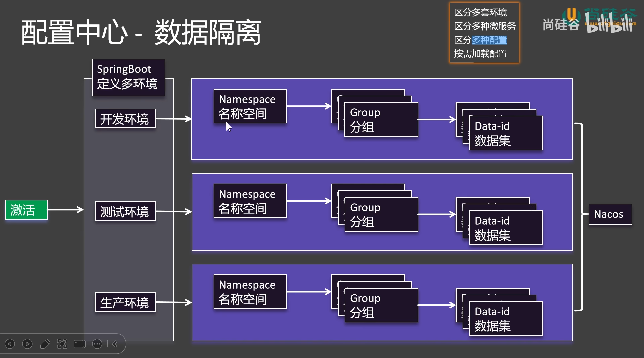Open more slideshow options menu

[97, 344]
